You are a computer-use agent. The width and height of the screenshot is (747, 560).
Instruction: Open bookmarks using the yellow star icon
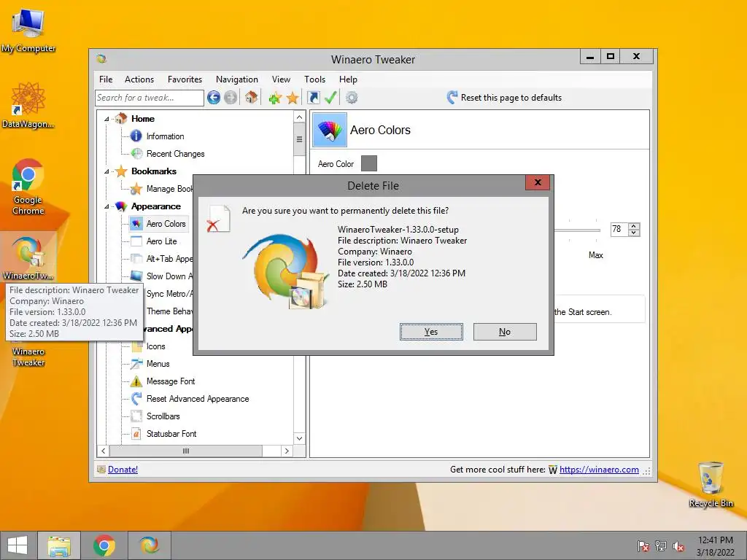(293, 98)
